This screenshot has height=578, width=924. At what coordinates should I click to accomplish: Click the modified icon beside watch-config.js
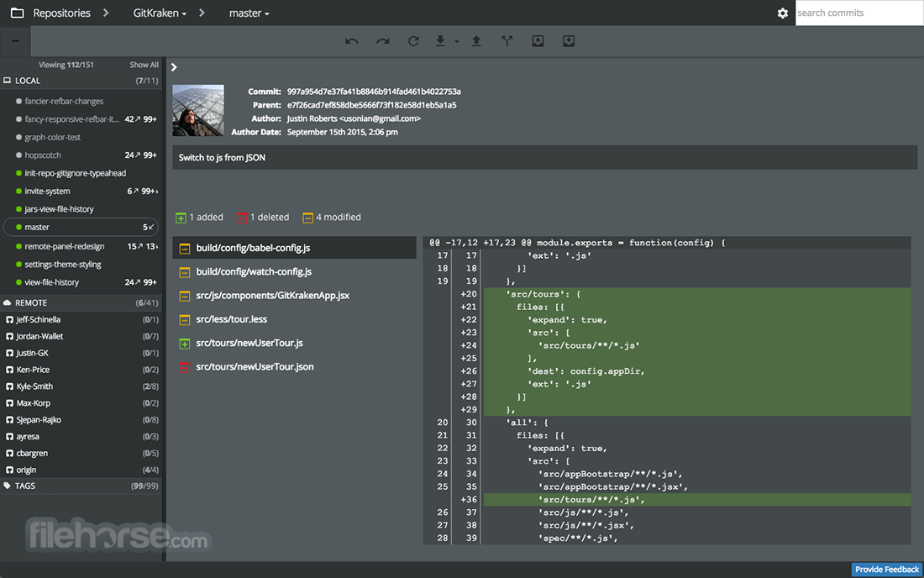[185, 272]
